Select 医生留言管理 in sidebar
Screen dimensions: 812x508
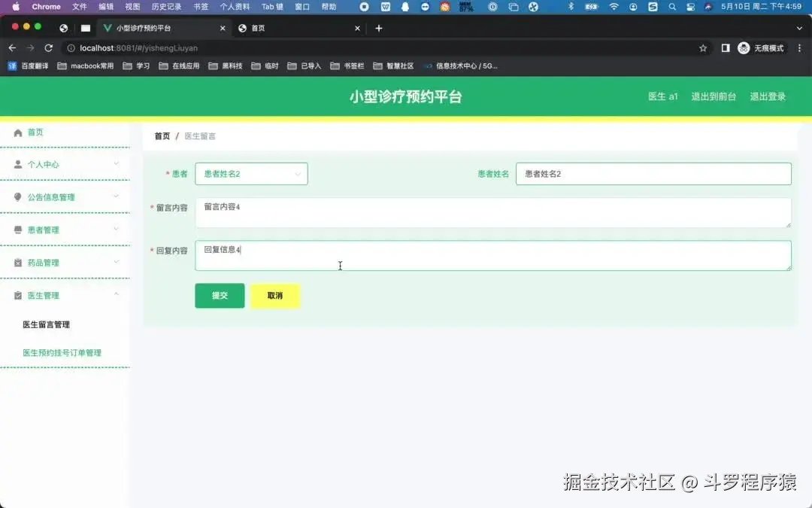46,324
